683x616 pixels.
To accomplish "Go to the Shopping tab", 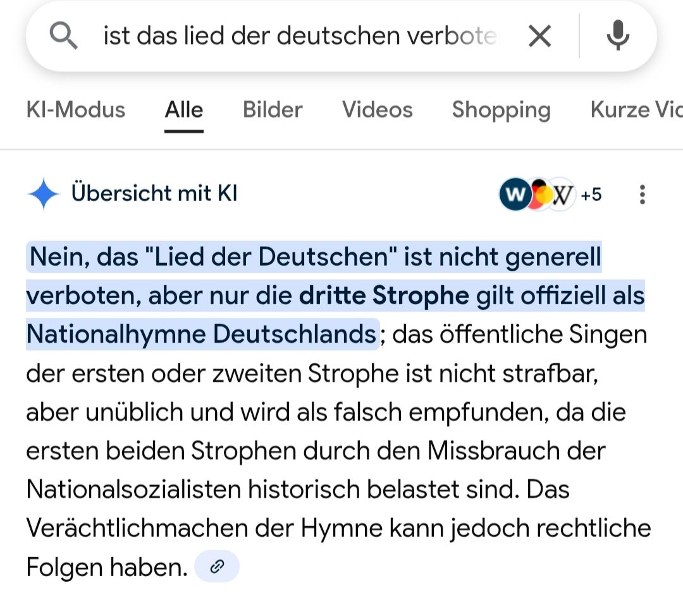I will click(501, 110).
